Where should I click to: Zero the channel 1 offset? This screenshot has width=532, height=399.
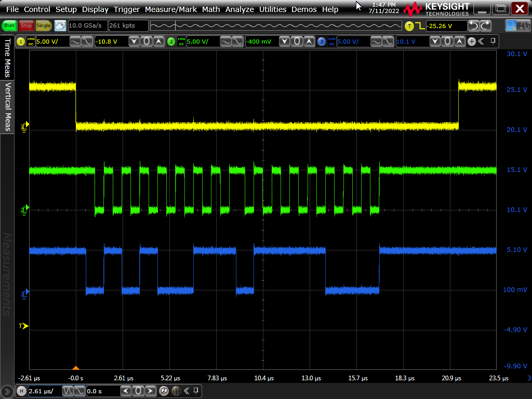pyautogui.click(x=147, y=42)
